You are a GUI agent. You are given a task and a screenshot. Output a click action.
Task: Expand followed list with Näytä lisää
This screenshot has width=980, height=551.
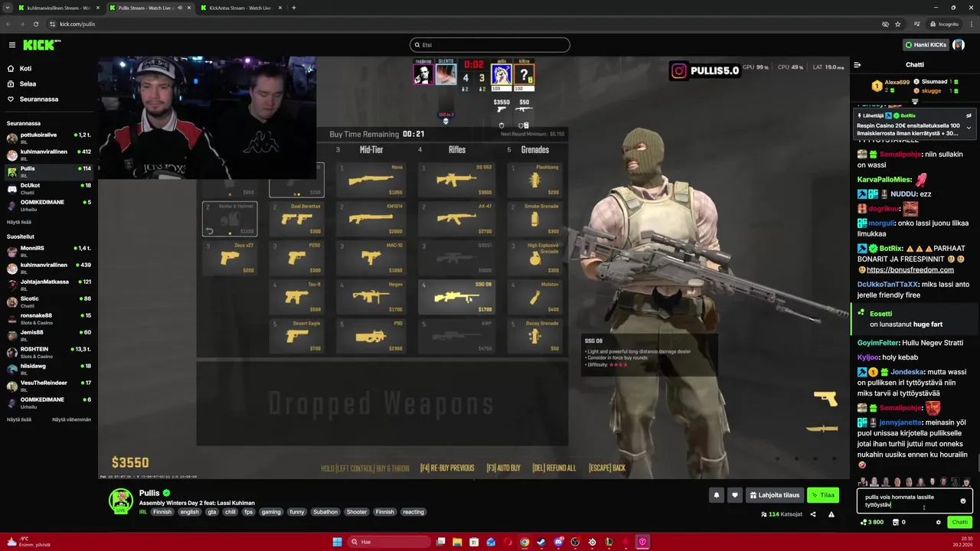pyautogui.click(x=19, y=222)
